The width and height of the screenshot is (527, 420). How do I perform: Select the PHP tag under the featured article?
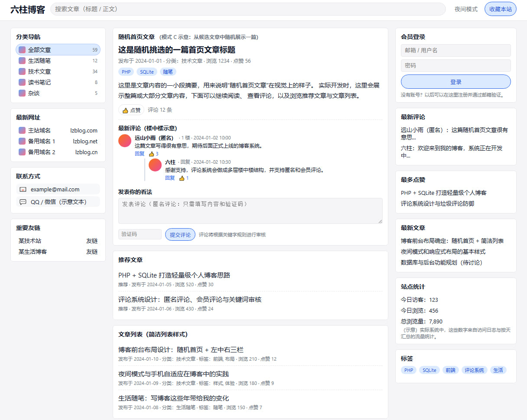[126, 72]
